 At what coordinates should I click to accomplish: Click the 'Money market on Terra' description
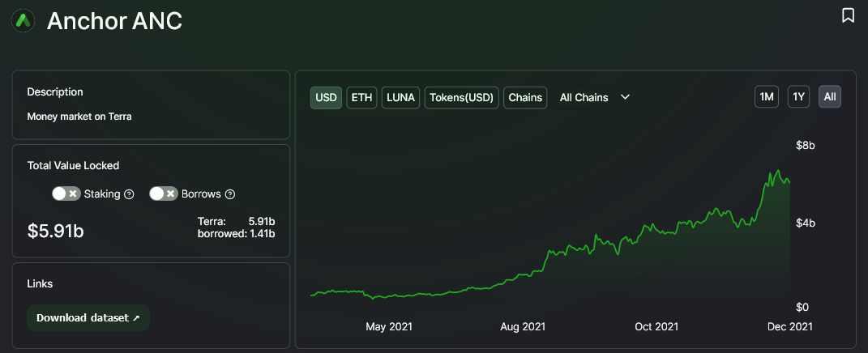79,117
